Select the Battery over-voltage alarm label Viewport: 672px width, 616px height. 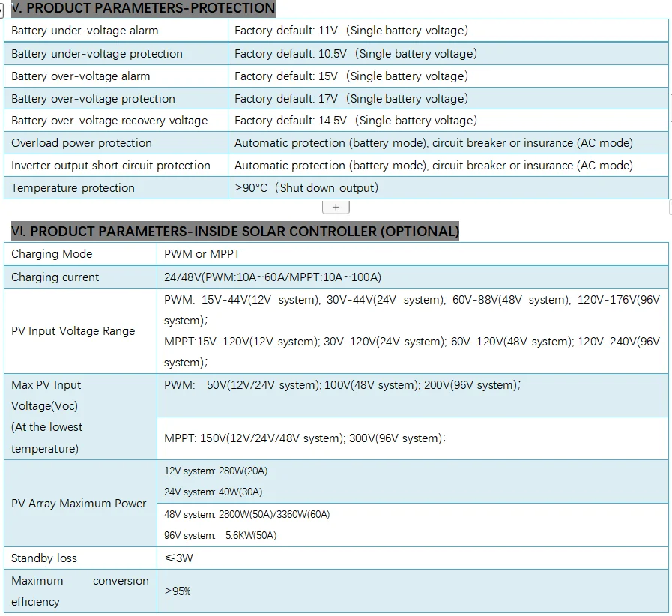click(x=80, y=76)
